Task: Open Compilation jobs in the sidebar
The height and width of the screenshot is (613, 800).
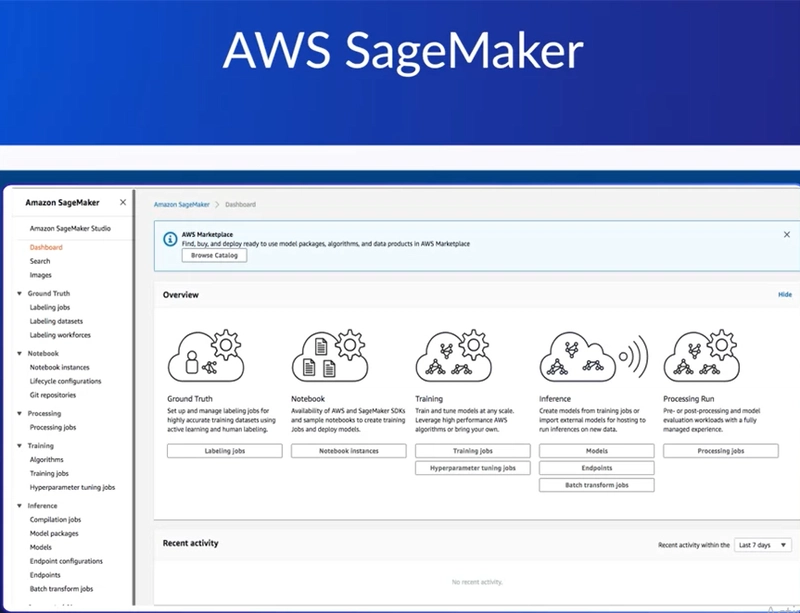Action: (x=56, y=520)
